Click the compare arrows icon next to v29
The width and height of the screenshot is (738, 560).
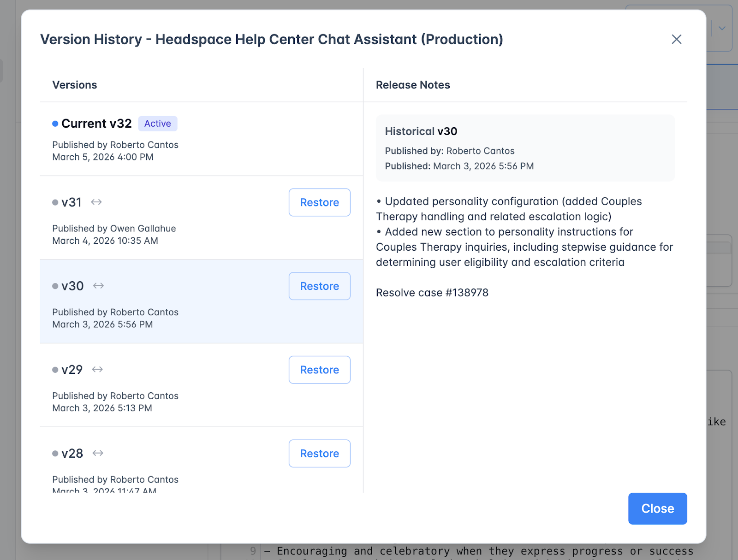[97, 369]
